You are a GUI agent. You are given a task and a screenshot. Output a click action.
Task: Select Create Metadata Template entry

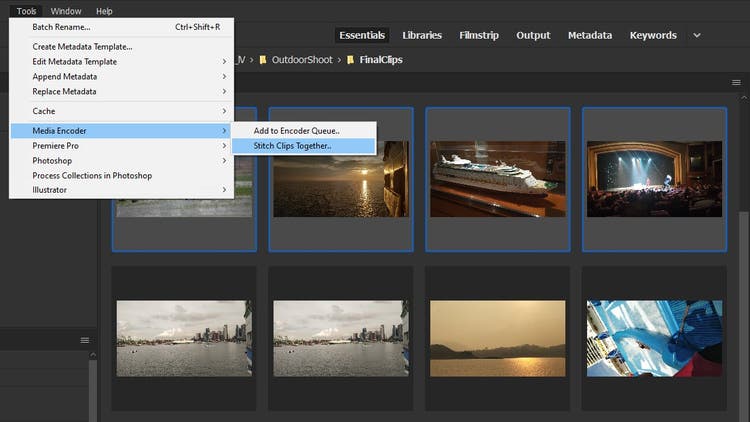tap(121, 47)
